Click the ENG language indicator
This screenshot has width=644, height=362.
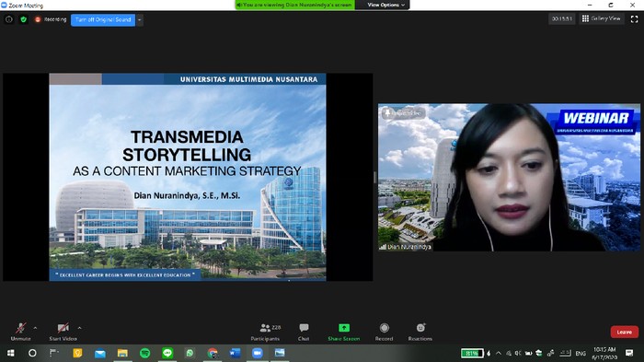tap(581, 353)
